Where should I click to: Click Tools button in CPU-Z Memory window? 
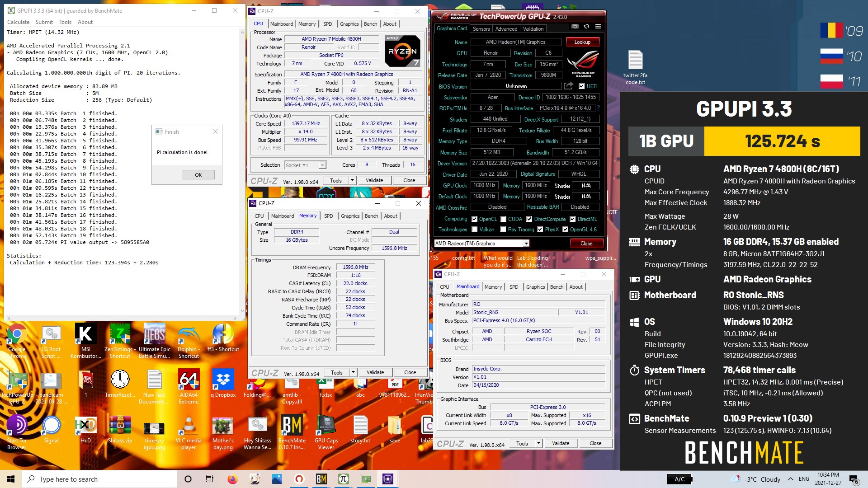pyautogui.click(x=337, y=372)
